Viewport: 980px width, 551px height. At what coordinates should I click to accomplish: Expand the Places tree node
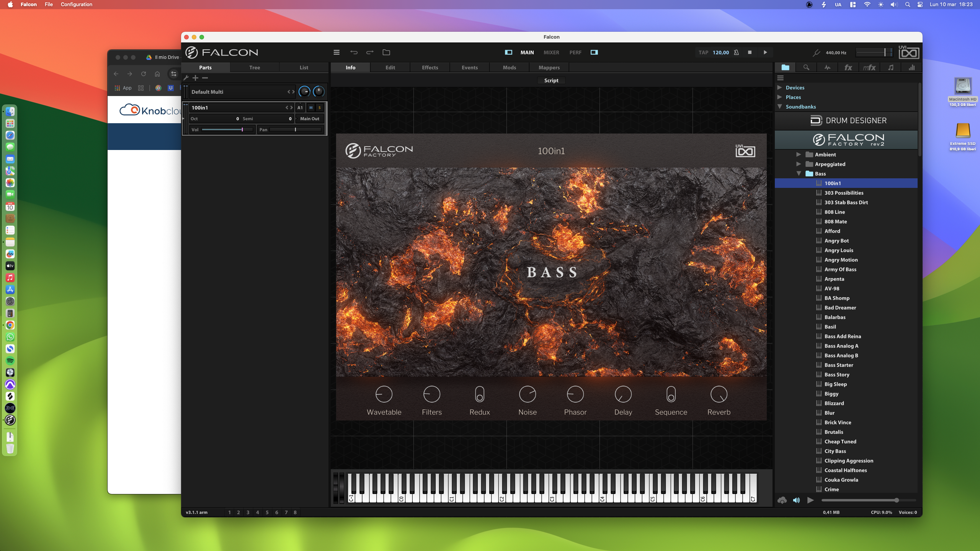[779, 97]
